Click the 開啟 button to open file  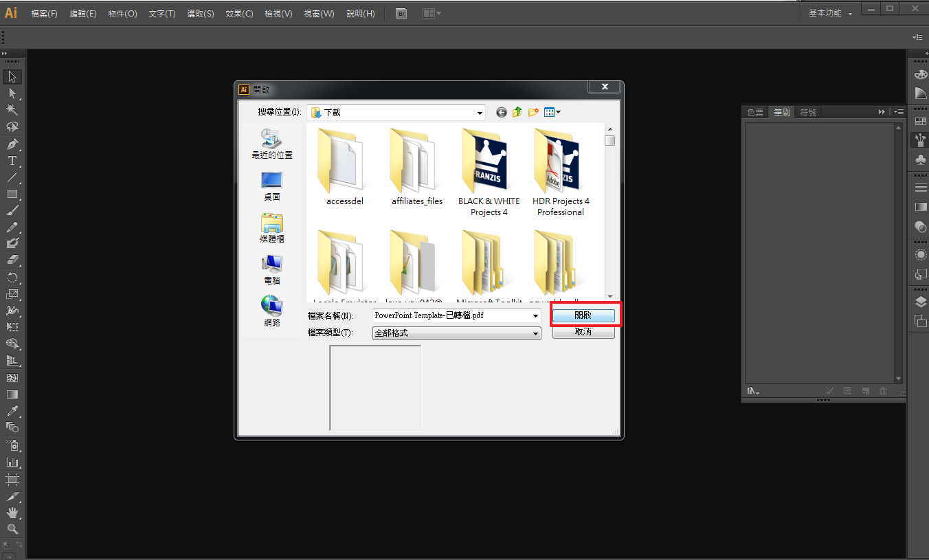tap(583, 315)
